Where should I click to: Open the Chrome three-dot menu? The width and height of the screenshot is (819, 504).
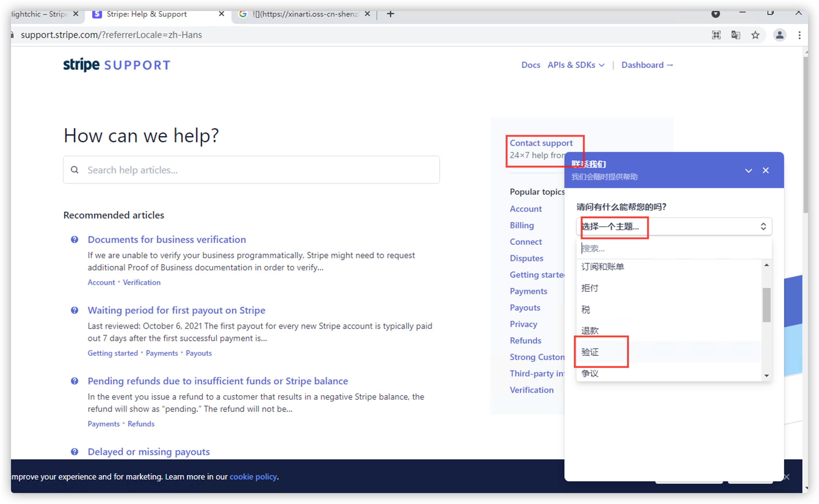pos(799,35)
